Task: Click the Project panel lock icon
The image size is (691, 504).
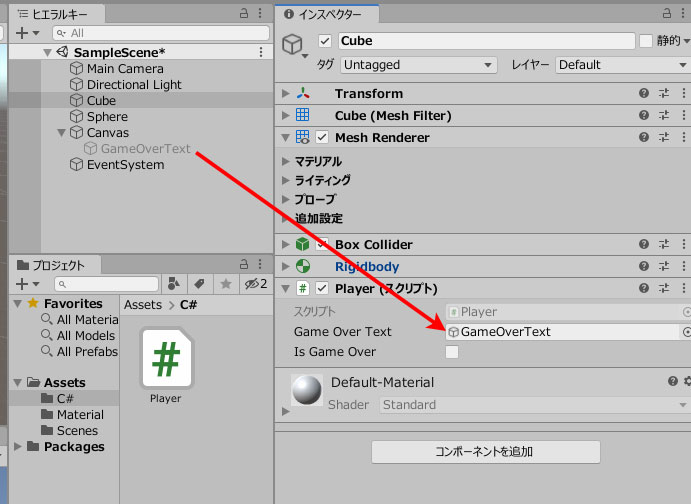Action: pyautogui.click(x=244, y=264)
